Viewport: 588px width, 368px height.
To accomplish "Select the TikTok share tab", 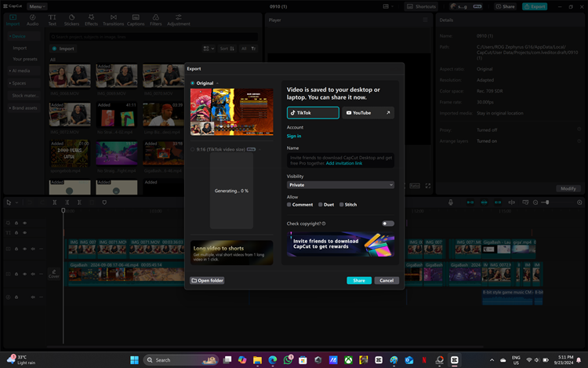I will click(313, 112).
